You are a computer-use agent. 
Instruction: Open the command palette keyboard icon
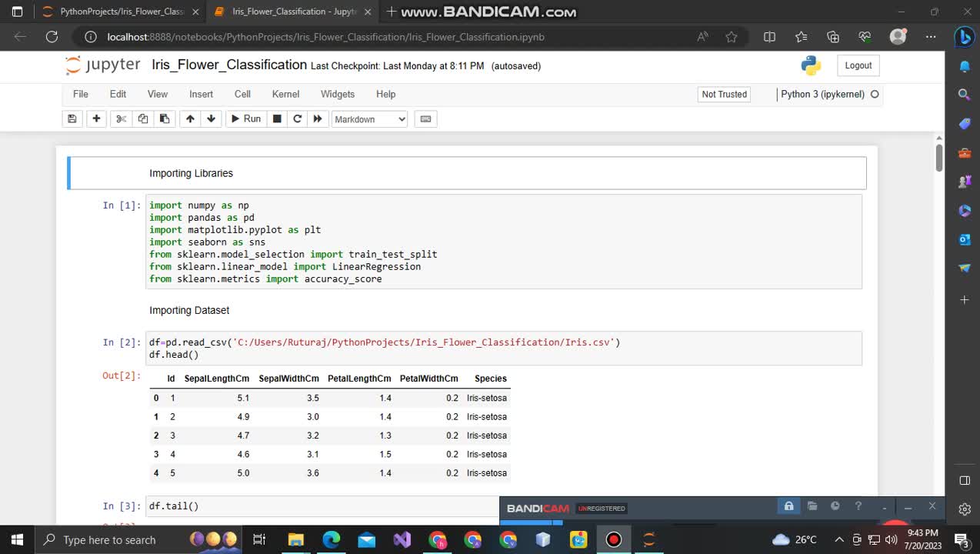click(425, 118)
